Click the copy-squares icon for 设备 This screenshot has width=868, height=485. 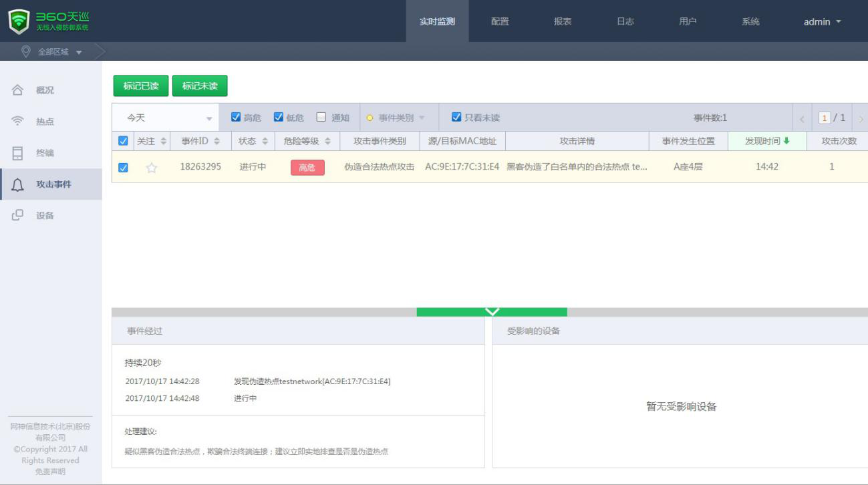18,215
